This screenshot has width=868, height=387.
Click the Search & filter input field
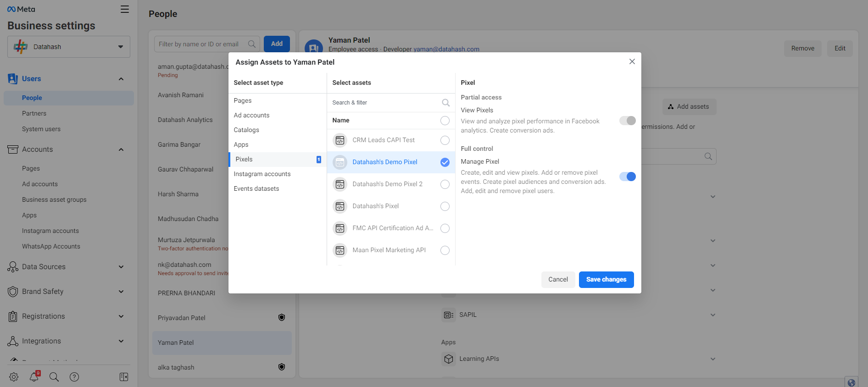[391, 103]
